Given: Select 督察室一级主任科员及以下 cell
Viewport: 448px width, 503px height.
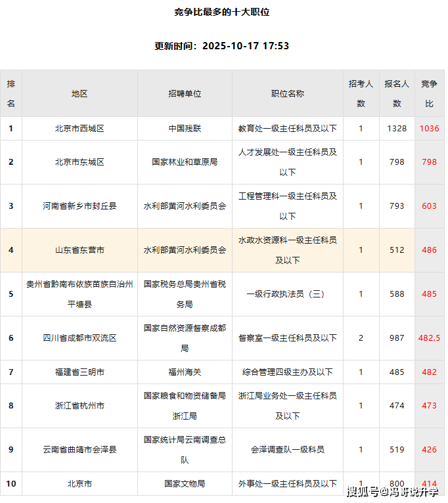Looking at the screenshot, I should [288, 338].
